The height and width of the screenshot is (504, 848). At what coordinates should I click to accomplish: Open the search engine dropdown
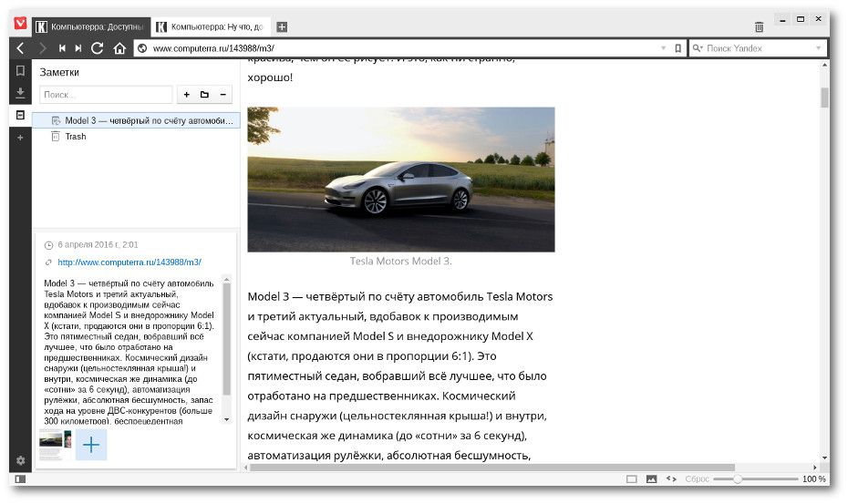point(818,48)
